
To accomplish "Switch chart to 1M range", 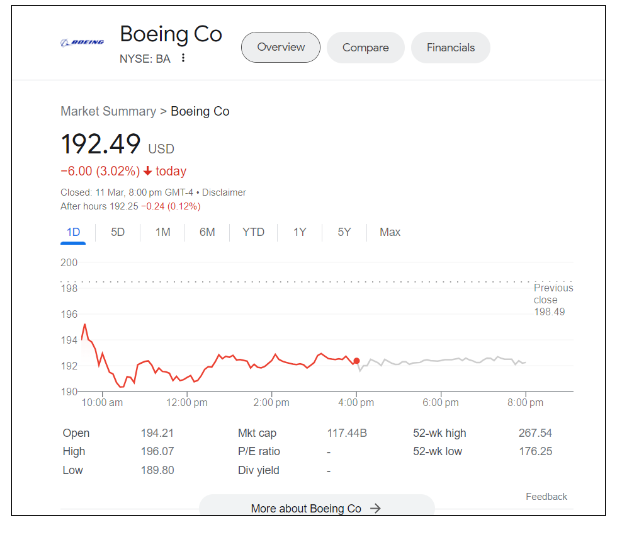I will tap(163, 232).
